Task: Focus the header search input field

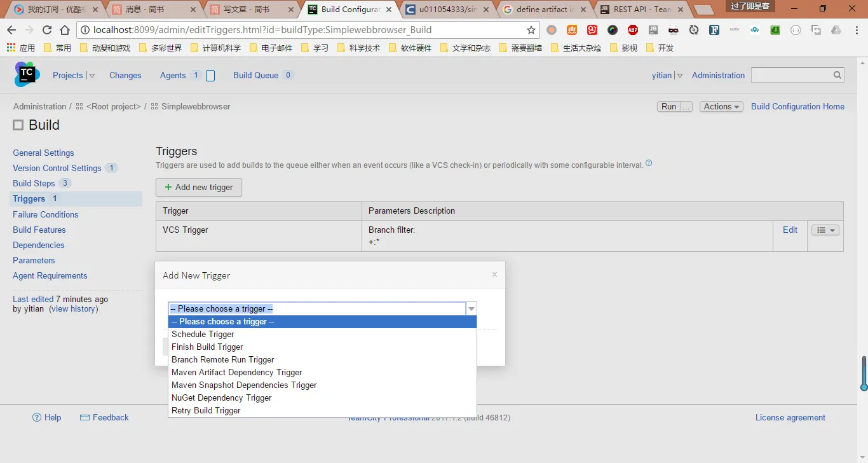Action: [791, 75]
